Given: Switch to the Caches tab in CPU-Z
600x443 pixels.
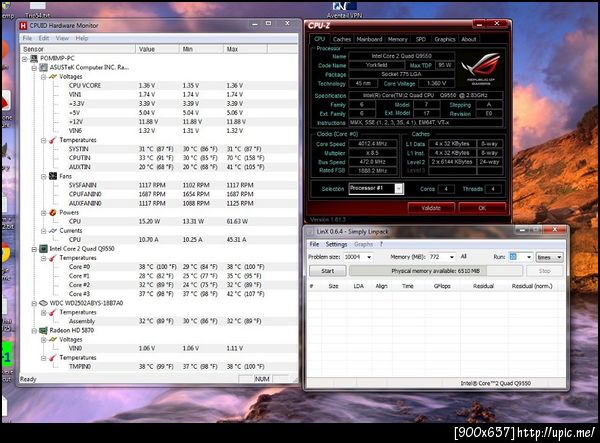Looking at the screenshot, I should (x=342, y=39).
